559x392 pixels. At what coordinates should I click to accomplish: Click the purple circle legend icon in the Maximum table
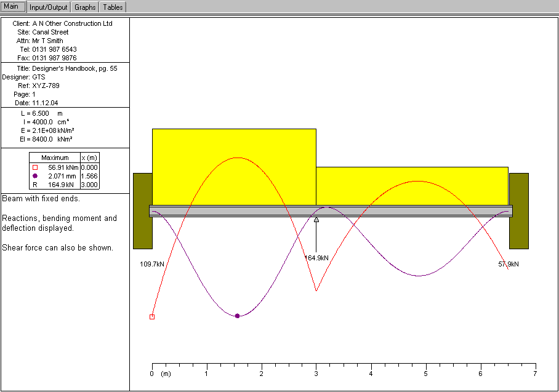pos(34,176)
